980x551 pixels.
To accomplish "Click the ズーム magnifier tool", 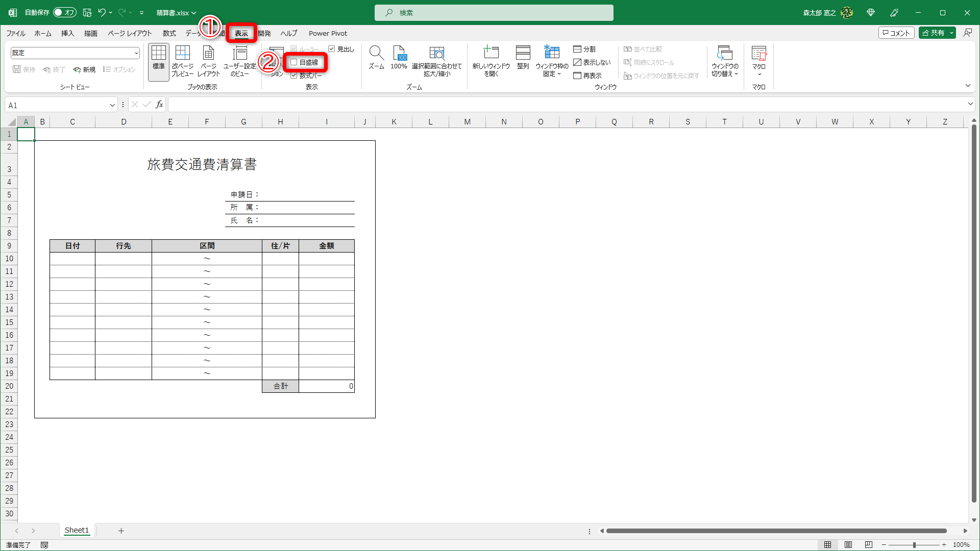I will [376, 58].
